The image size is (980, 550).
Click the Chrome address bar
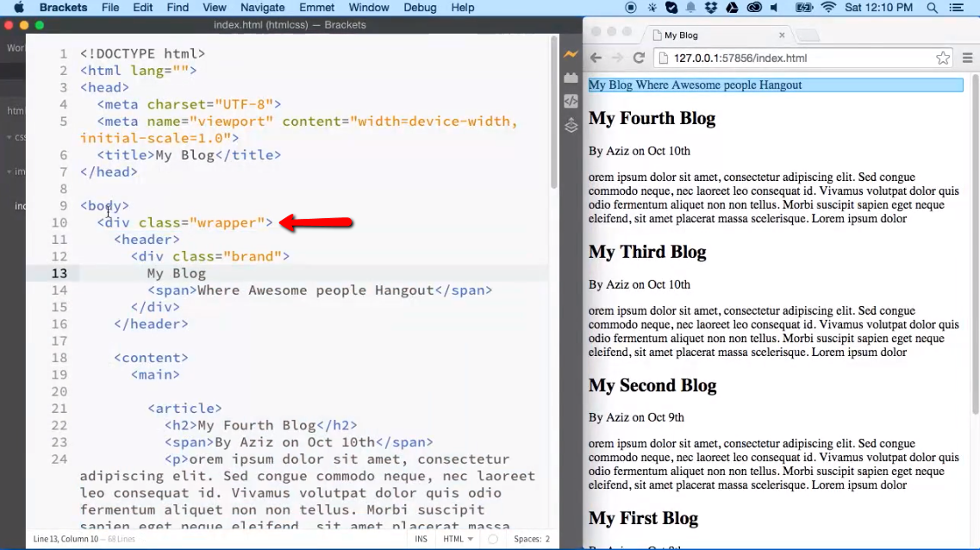776,58
